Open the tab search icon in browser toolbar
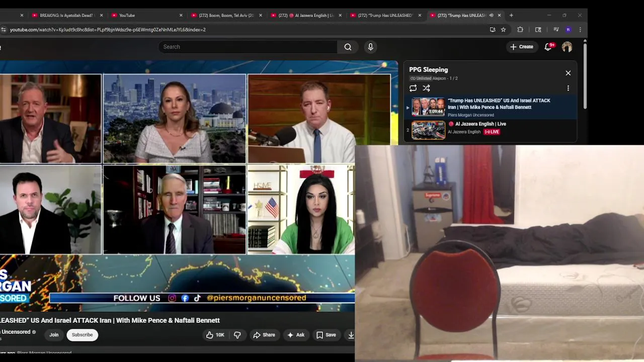Viewport: 644px width, 362px height. pyautogui.click(x=538, y=30)
